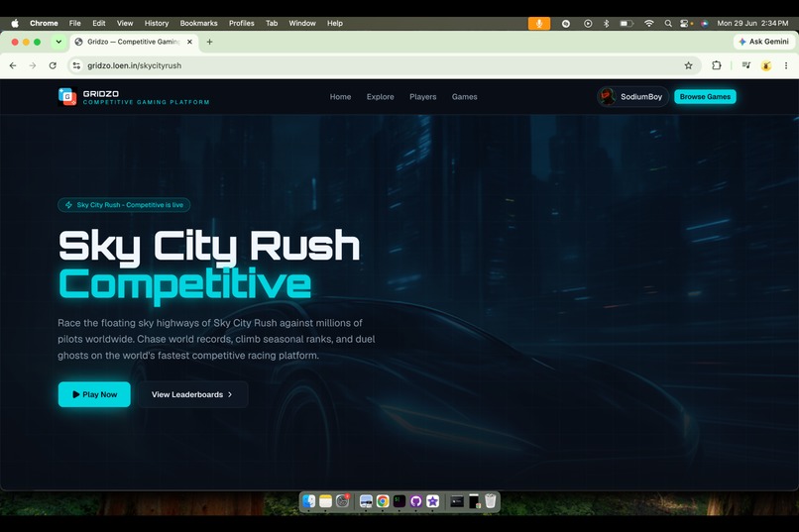799x532 pixels.
Task: Open the SodiumBoy profile avatar
Action: pyautogui.click(x=608, y=97)
